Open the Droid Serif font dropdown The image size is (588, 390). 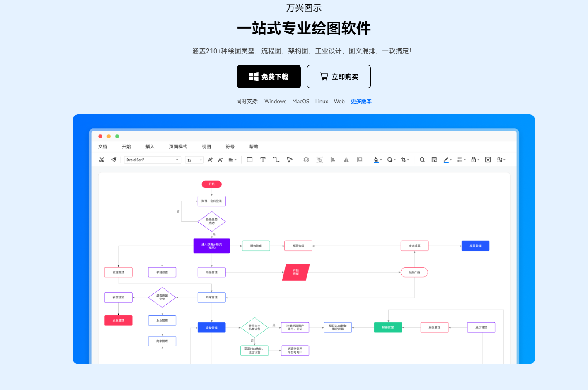click(152, 160)
